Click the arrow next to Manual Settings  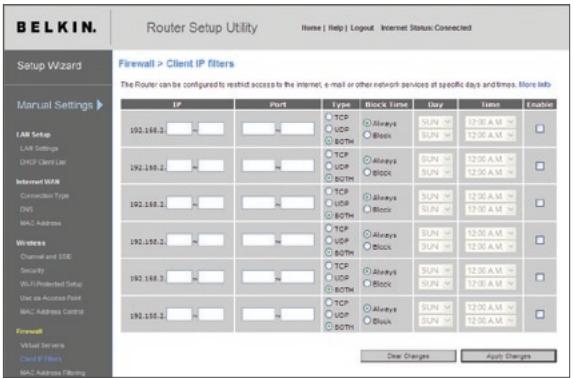(x=99, y=105)
